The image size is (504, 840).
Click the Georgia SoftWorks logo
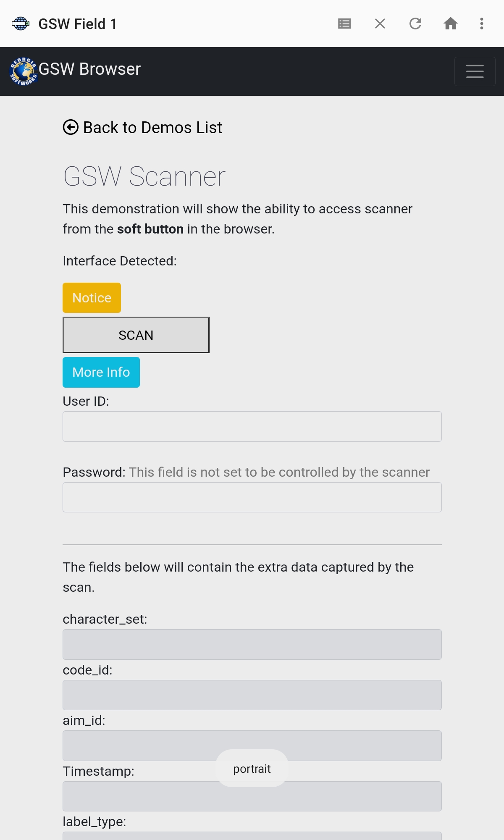pyautogui.click(x=24, y=71)
